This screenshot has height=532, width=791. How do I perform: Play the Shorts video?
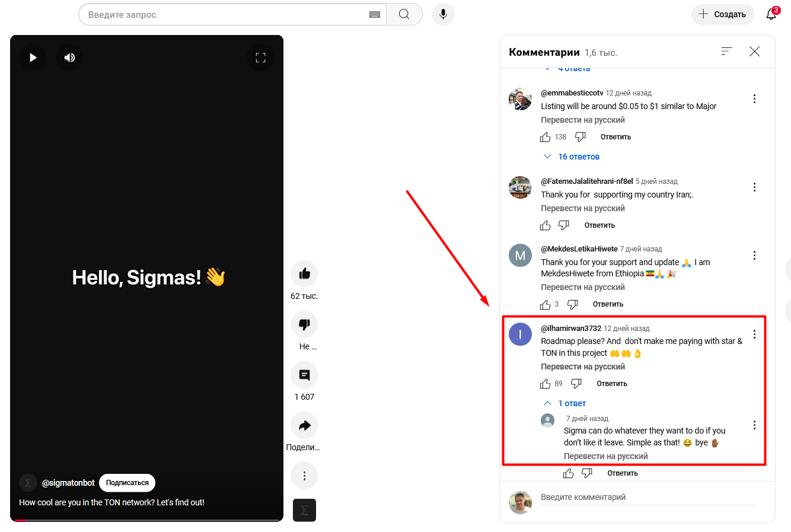click(x=33, y=58)
